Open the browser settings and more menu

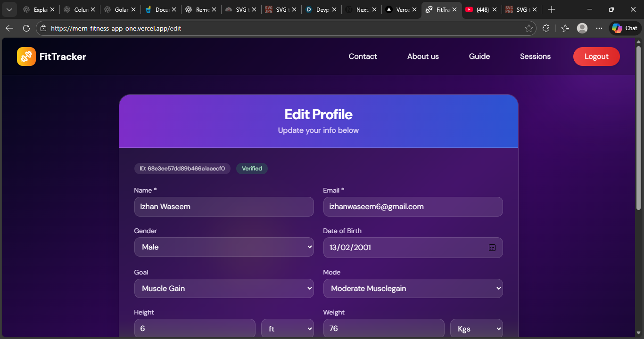[599, 28]
